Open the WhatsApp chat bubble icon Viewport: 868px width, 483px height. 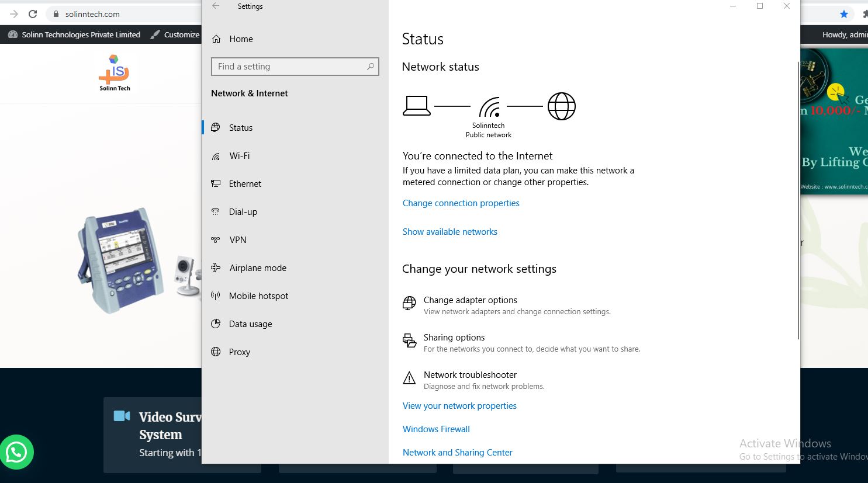(x=17, y=452)
